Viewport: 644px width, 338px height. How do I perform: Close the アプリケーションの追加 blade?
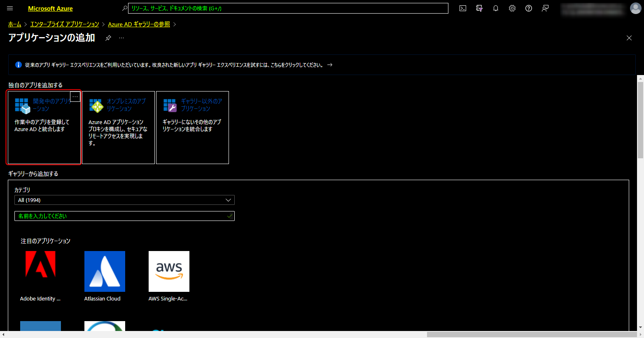tap(629, 38)
